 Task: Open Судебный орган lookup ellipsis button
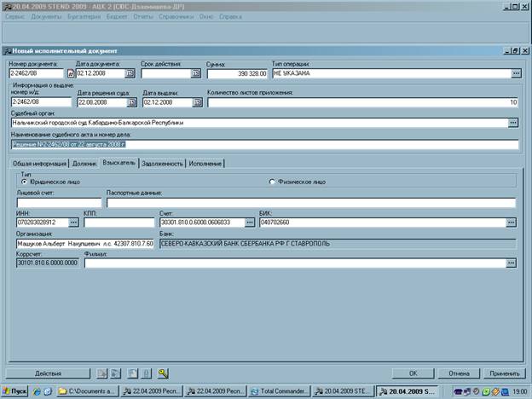tap(513, 123)
